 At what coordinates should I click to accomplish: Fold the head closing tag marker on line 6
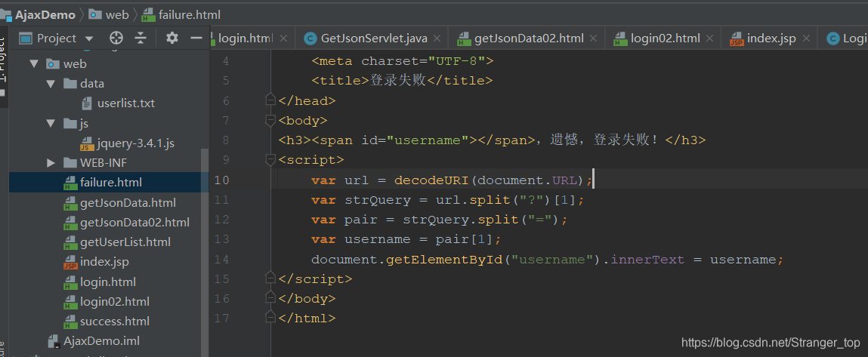pyautogui.click(x=270, y=100)
